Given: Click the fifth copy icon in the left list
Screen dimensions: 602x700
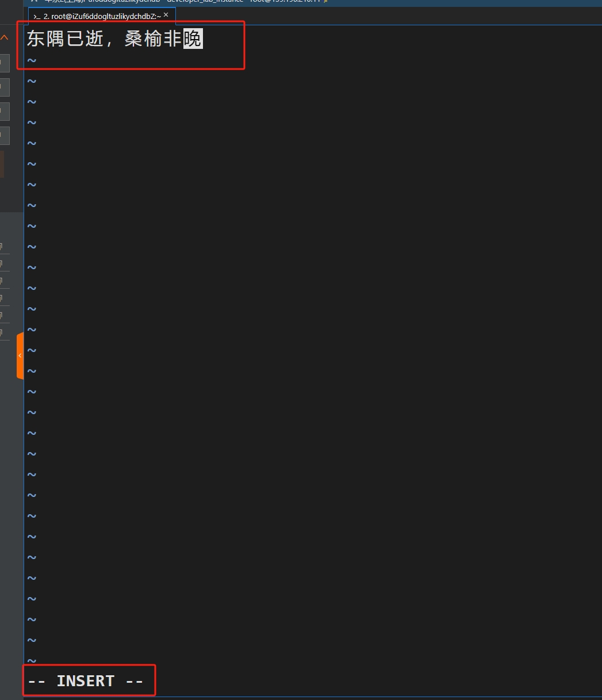Looking at the screenshot, I should 2,316.
